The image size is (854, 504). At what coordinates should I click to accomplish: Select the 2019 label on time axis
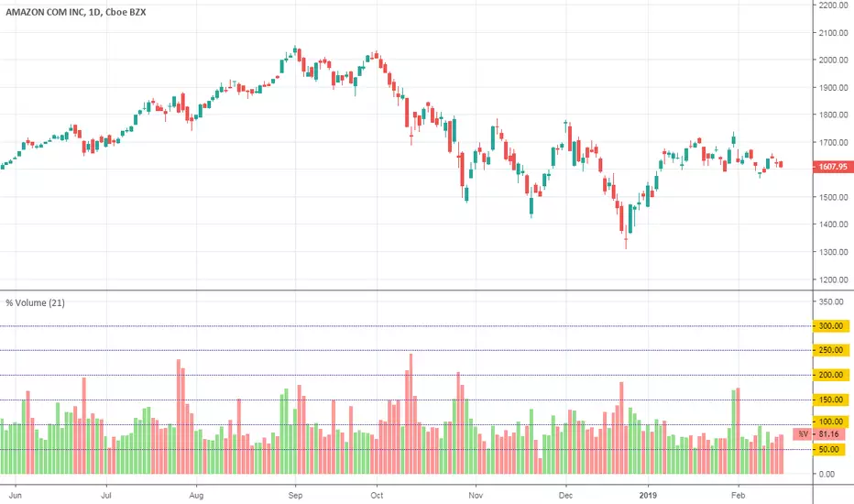coord(649,491)
